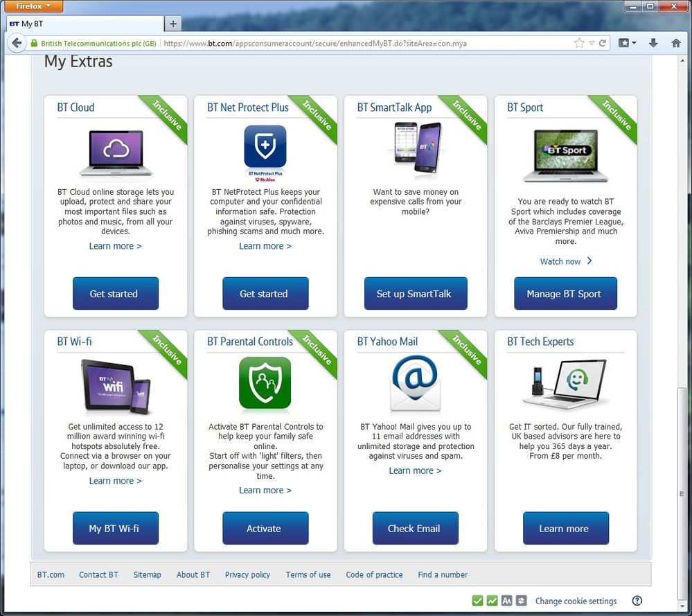
Task: Follow Learn more link under BT Yahoo Mail
Action: pos(416,470)
